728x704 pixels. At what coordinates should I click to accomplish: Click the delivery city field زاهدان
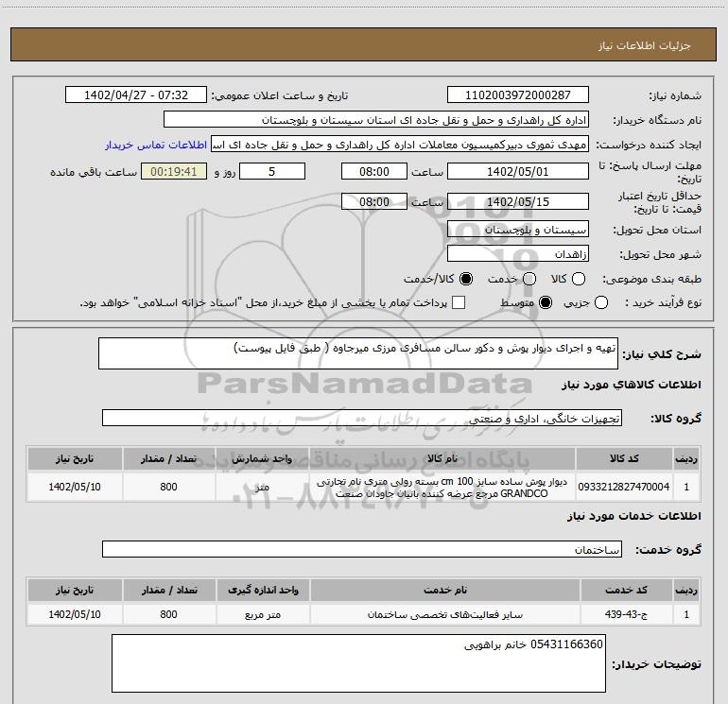point(518,254)
